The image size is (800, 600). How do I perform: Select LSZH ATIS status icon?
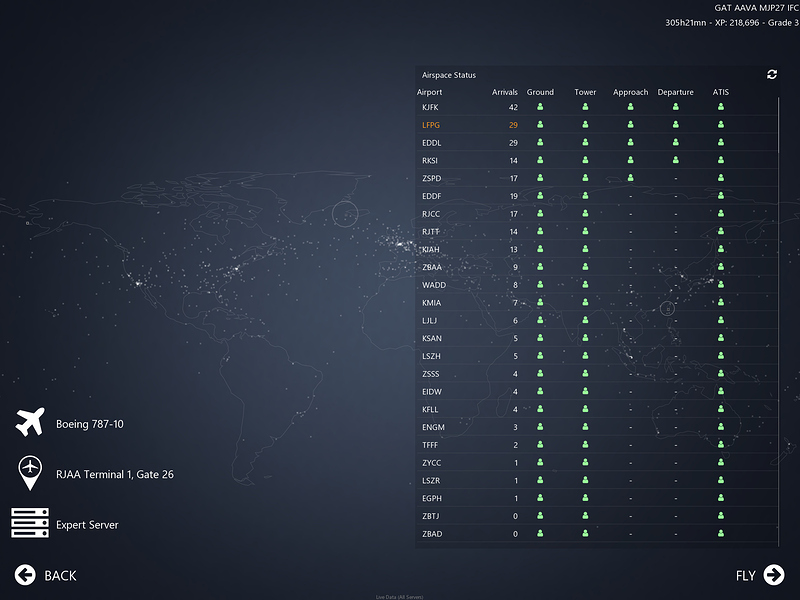[721, 356]
